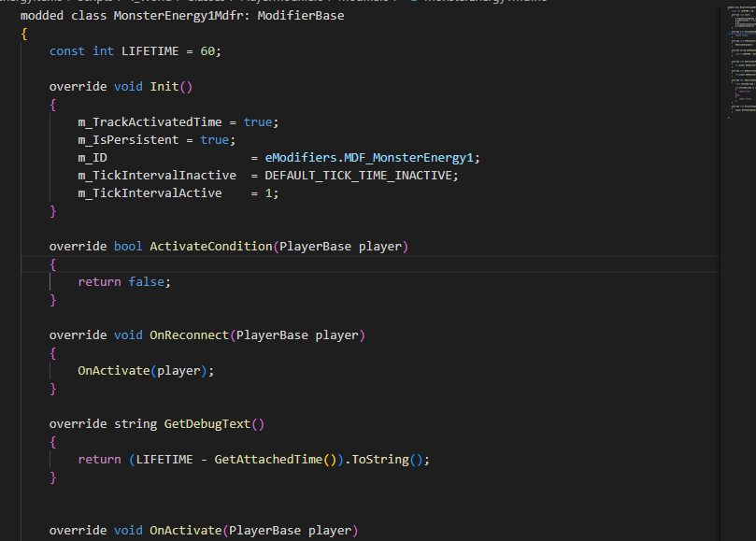Screen dimensions: 756x541
Task: Click the class name MonsterEnergy1Mdfr
Action: coord(178,16)
